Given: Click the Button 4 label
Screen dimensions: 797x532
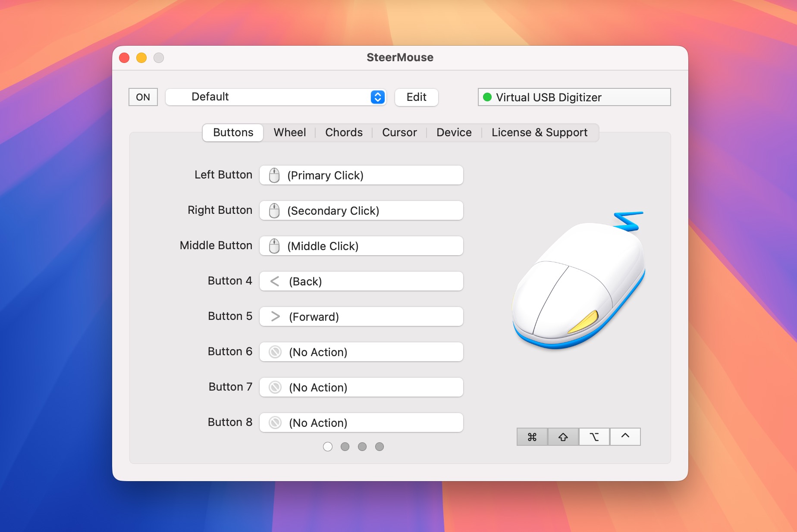Looking at the screenshot, I should (230, 281).
